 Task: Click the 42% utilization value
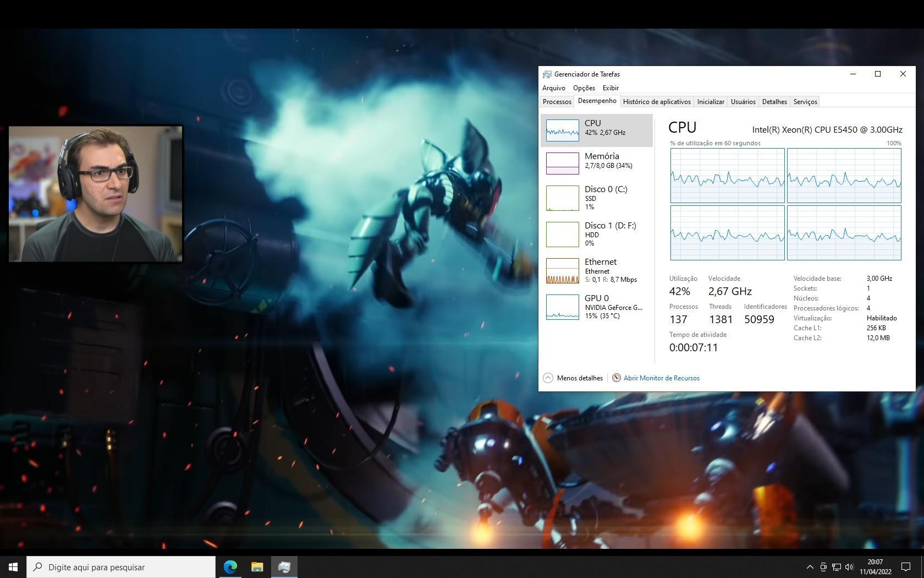point(680,291)
